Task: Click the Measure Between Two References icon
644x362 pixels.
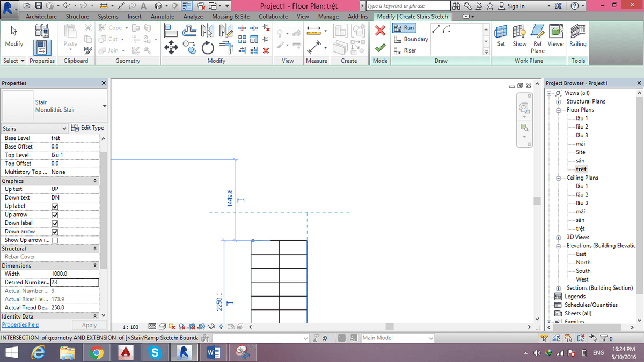Action: click(x=314, y=48)
